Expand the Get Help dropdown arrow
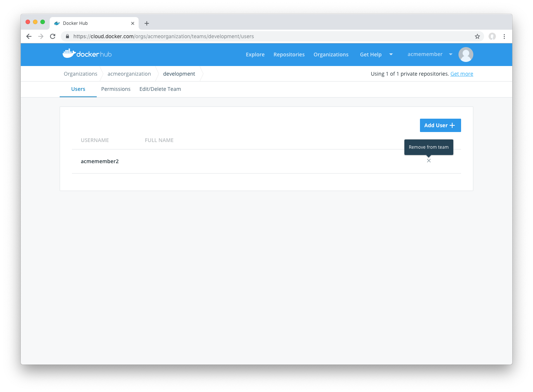 (x=391, y=55)
